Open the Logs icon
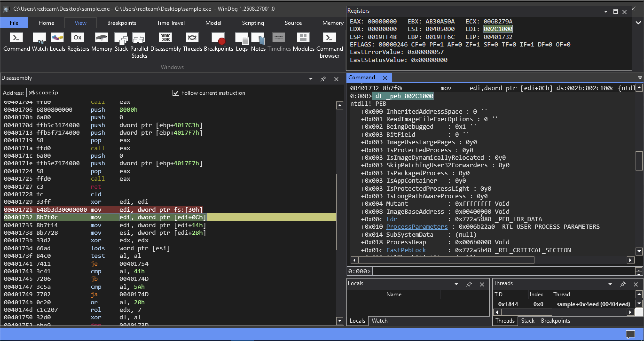The width and height of the screenshot is (644, 341). tap(242, 42)
